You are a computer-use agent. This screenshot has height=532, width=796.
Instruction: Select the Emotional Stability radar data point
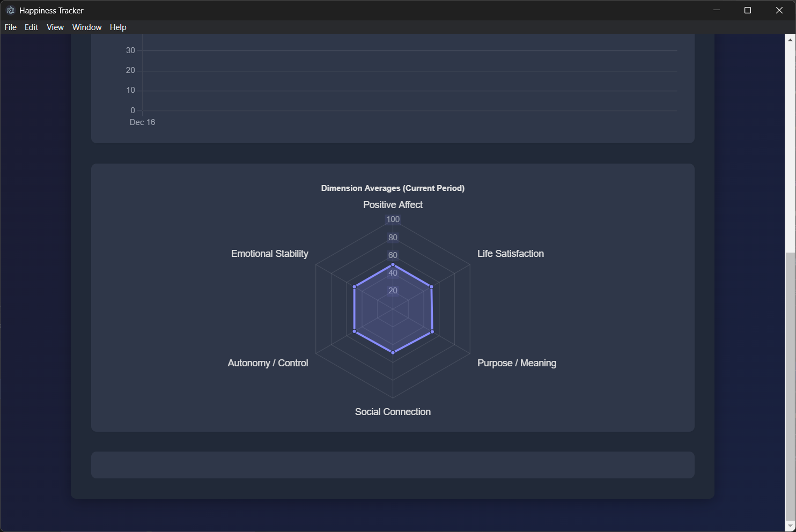[x=355, y=287]
